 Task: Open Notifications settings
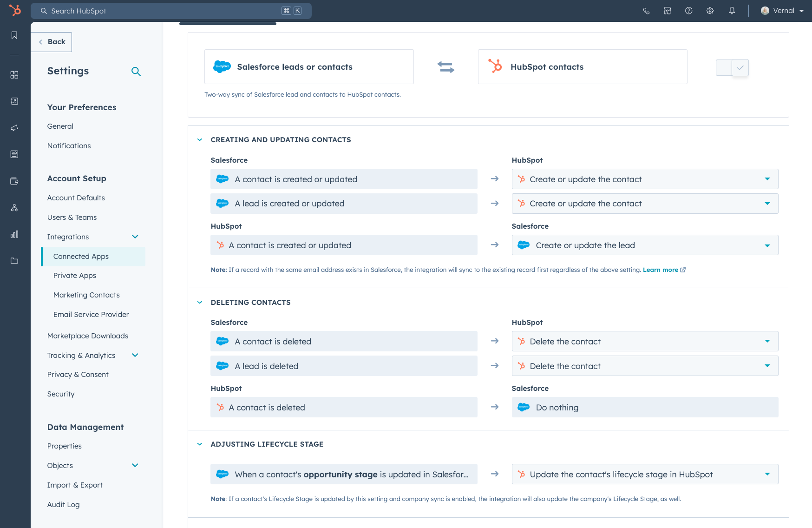[x=69, y=146]
